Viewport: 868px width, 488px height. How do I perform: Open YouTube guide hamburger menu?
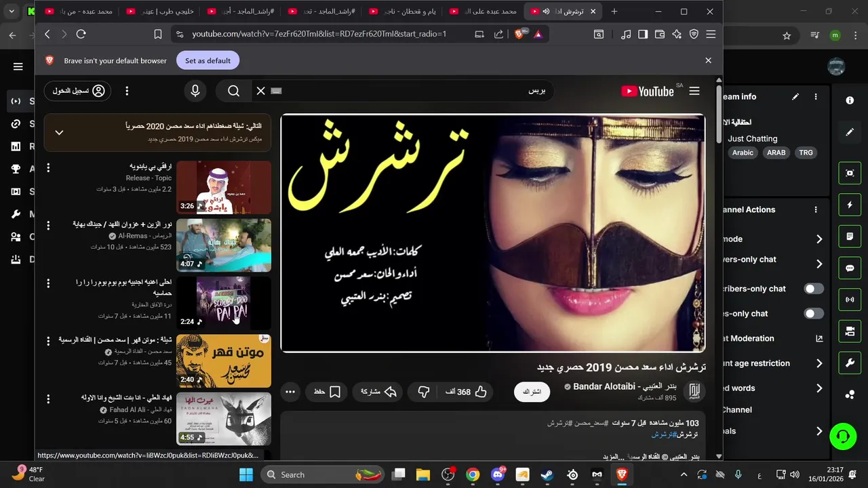(694, 91)
